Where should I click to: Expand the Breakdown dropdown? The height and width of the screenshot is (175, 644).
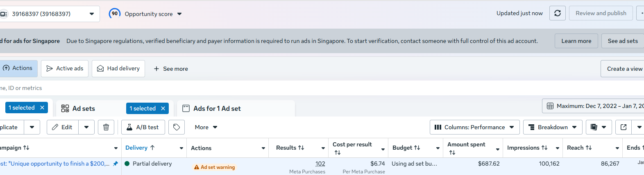pyautogui.click(x=552, y=127)
